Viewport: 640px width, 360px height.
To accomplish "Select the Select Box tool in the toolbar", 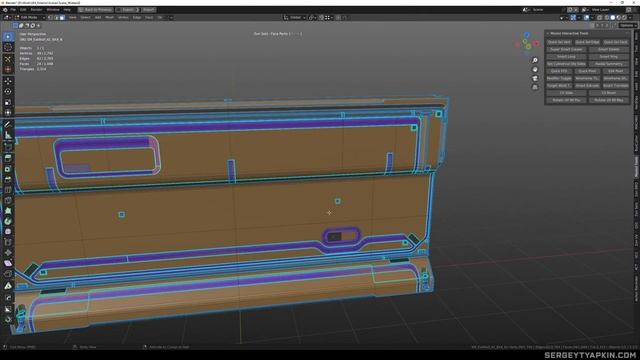I will [8, 37].
